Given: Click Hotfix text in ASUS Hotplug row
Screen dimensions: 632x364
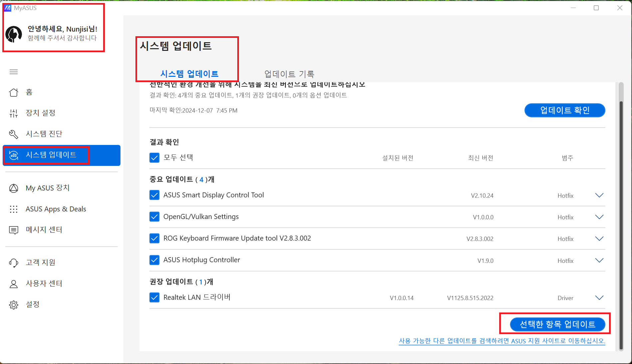Looking at the screenshot, I should tap(565, 261).
